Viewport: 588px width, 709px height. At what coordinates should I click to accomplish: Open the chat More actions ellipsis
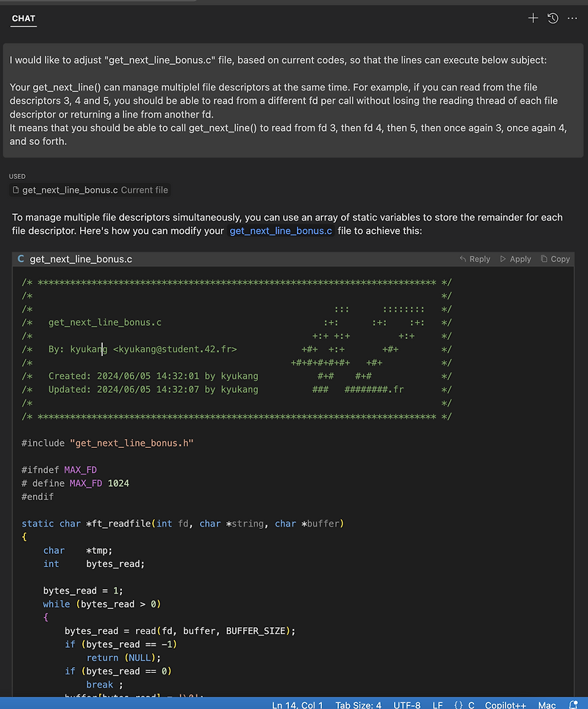(573, 18)
